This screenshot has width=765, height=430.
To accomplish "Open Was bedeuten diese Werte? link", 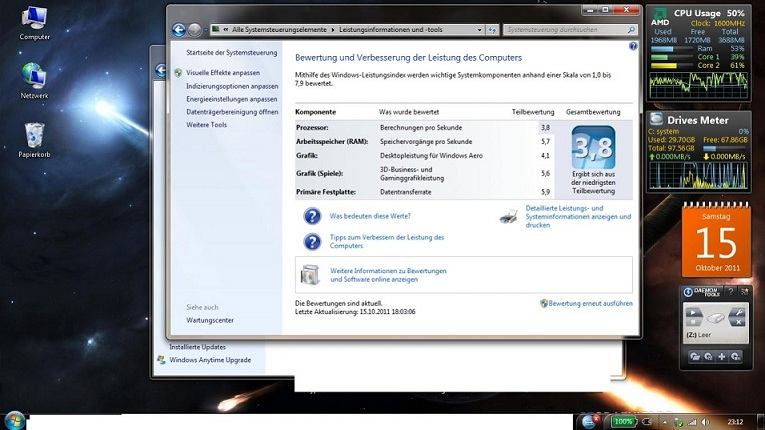I will coord(370,216).
